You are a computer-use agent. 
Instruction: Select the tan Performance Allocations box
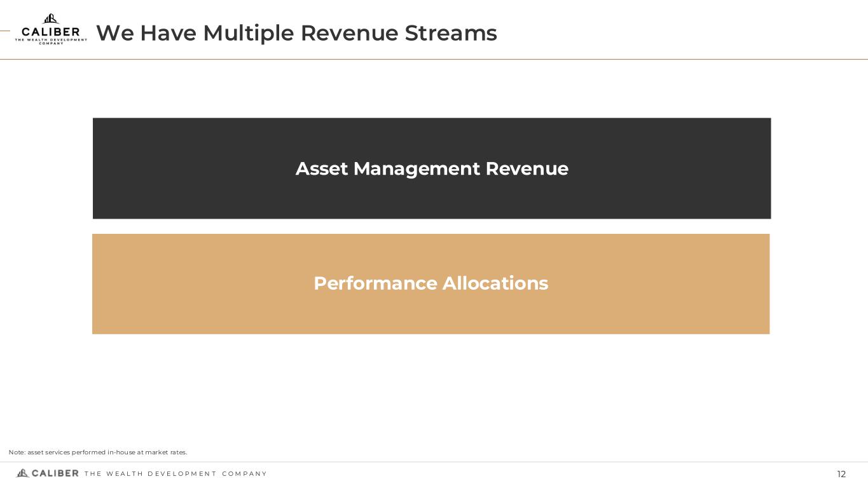pos(431,311)
